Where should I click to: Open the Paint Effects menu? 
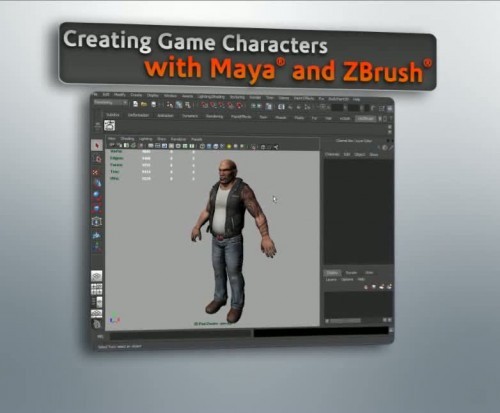pos(303,98)
